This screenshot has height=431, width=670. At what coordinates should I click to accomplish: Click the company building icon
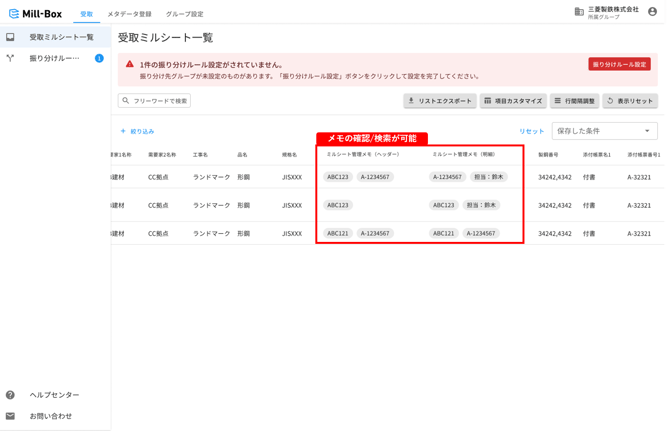(x=579, y=12)
